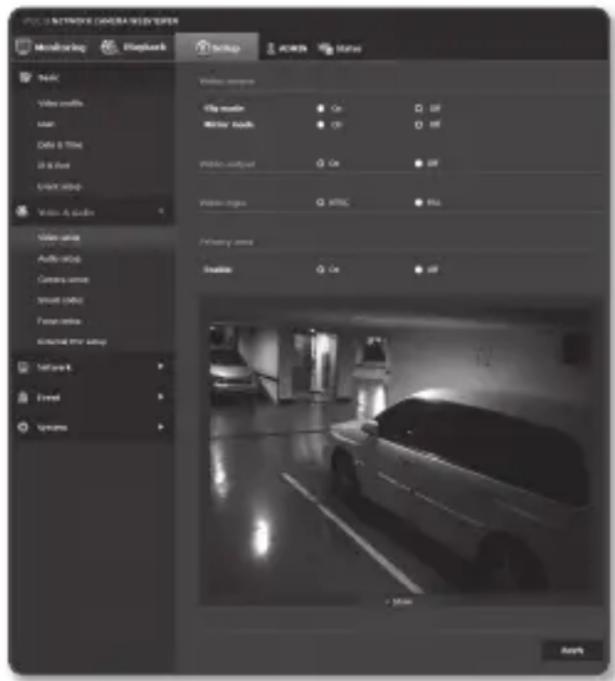Open Video profile under Basic
The image size is (615, 681).
tap(60, 103)
